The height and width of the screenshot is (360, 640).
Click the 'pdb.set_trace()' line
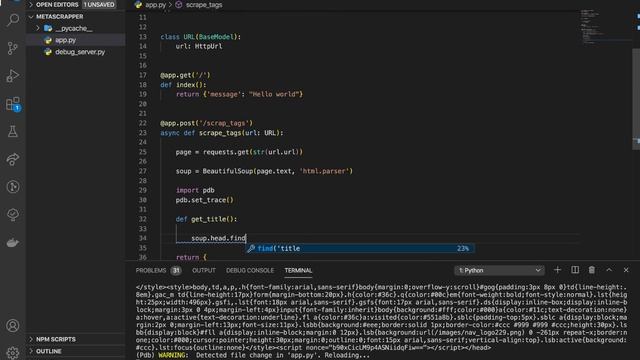click(204, 200)
